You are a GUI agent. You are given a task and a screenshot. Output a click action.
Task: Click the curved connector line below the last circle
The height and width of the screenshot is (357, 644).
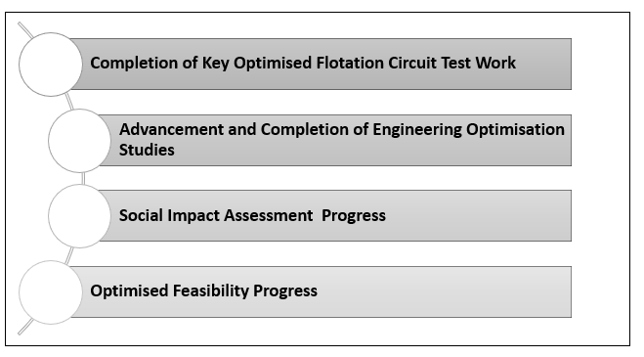[25, 327]
